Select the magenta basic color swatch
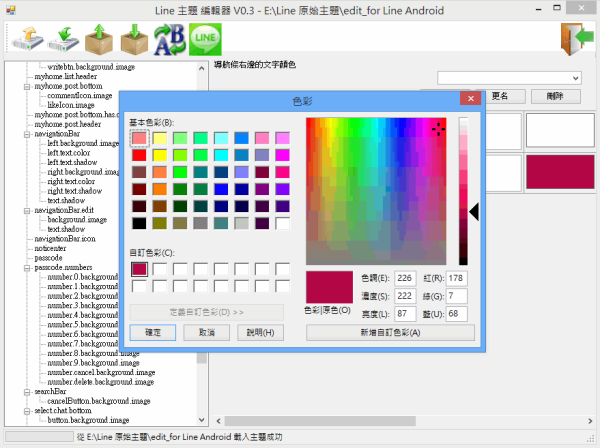Image resolution: width=600 pixels, height=448 pixels. pos(282,155)
